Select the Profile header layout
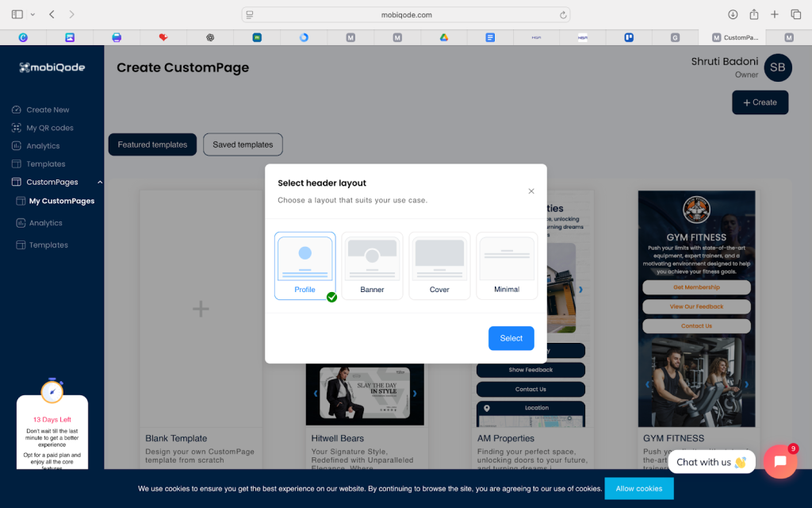This screenshot has height=508, width=812. coord(305,266)
